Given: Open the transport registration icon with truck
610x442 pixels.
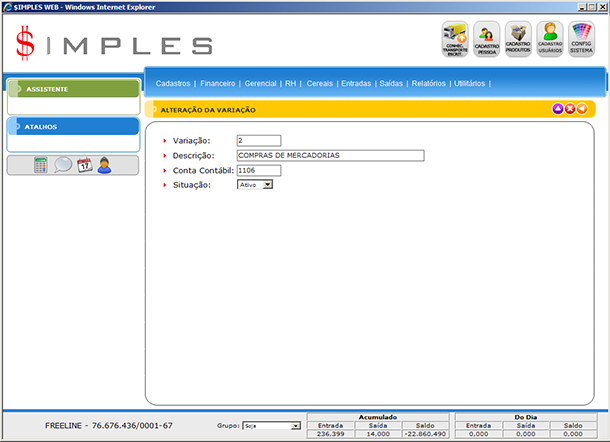Looking at the screenshot, I should [x=456, y=38].
